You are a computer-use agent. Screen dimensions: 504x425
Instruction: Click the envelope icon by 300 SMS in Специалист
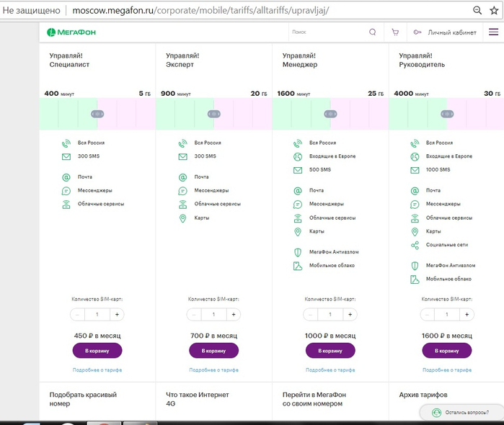tap(66, 157)
